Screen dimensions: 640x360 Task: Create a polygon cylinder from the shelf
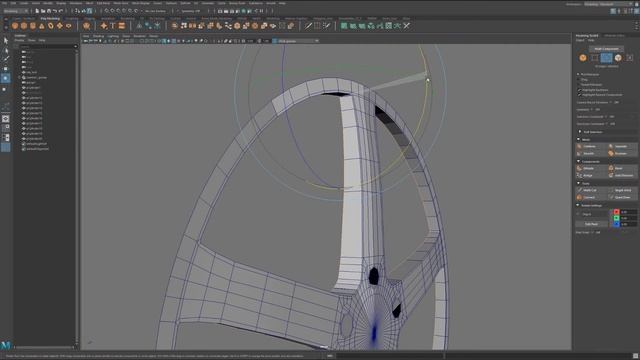click(33, 26)
